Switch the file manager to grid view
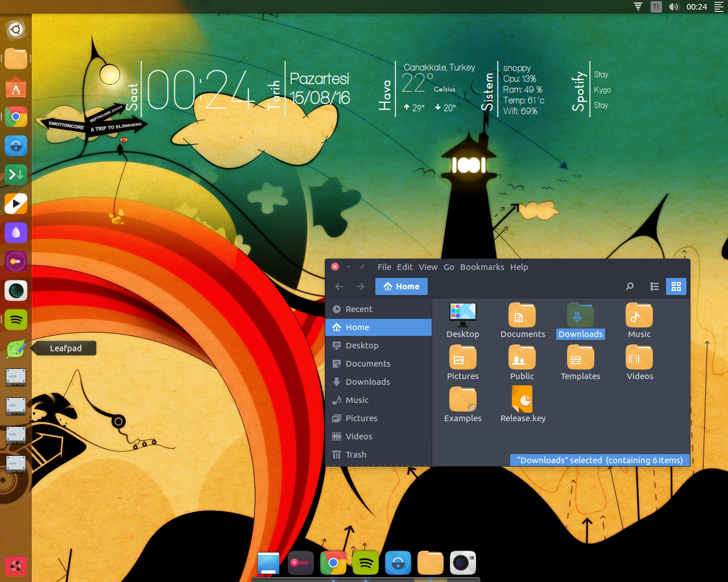This screenshot has height=582, width=728. point(676,286)
